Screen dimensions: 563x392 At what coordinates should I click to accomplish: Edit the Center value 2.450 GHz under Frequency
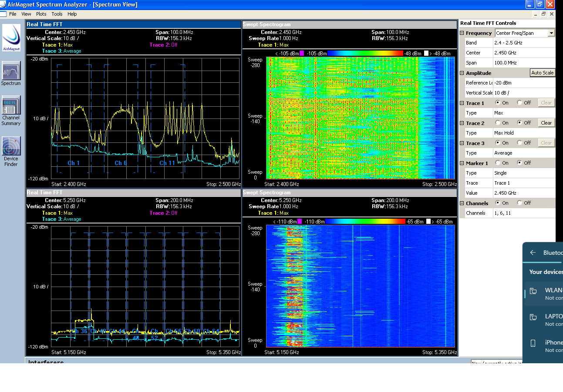coord(524,53)
